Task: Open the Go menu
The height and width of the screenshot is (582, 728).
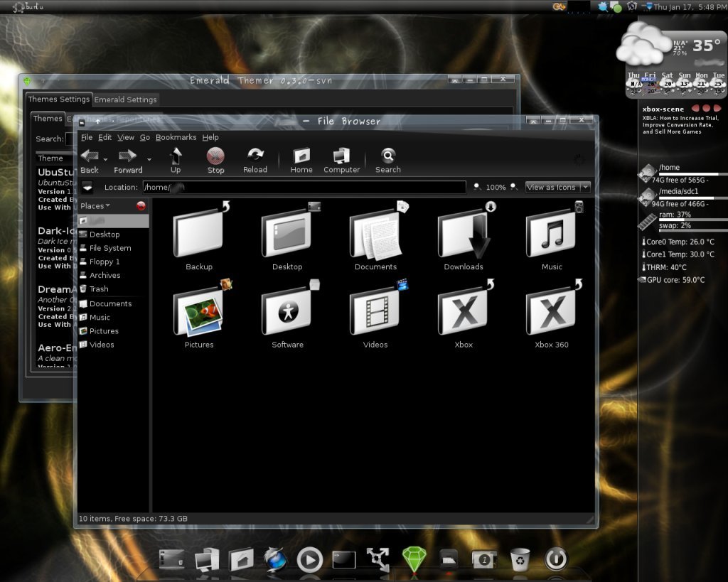Action: click(x=145, y=137)
